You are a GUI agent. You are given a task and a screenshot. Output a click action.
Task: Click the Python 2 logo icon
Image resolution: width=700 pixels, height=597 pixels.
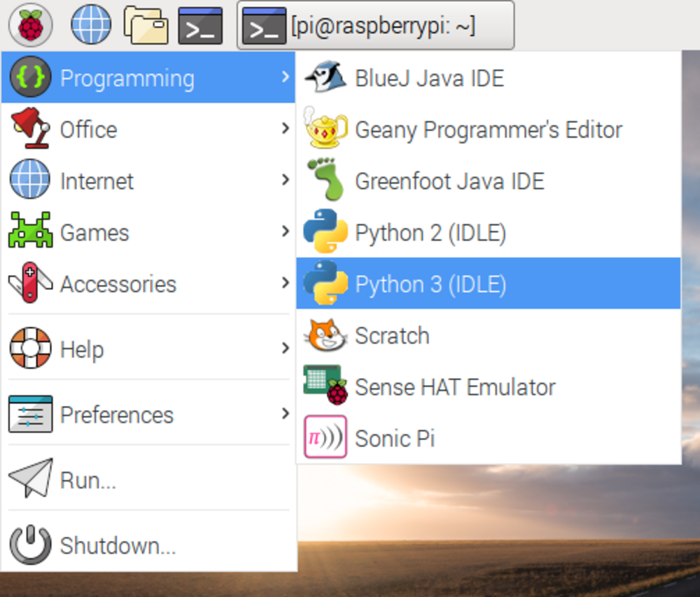325,231
